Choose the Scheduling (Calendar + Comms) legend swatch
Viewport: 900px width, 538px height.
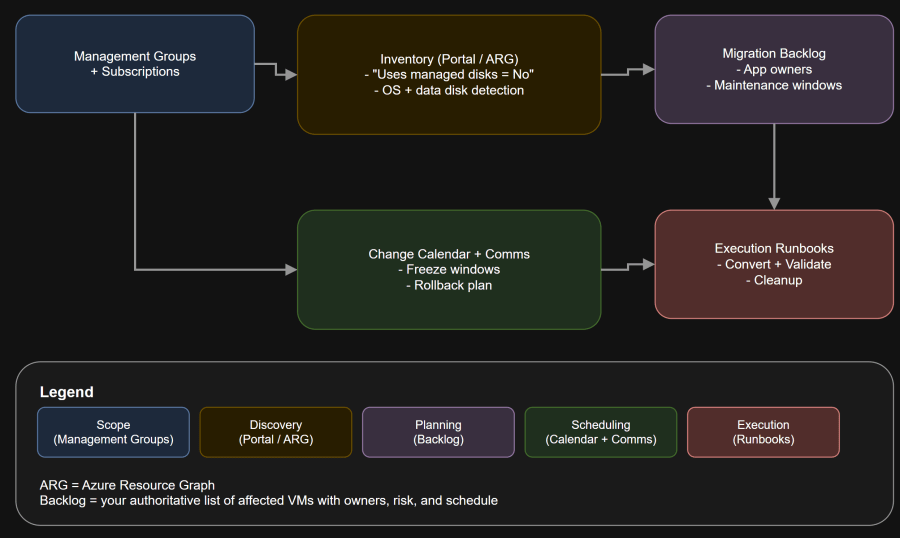pyautogui.click(x=600, y=432)
